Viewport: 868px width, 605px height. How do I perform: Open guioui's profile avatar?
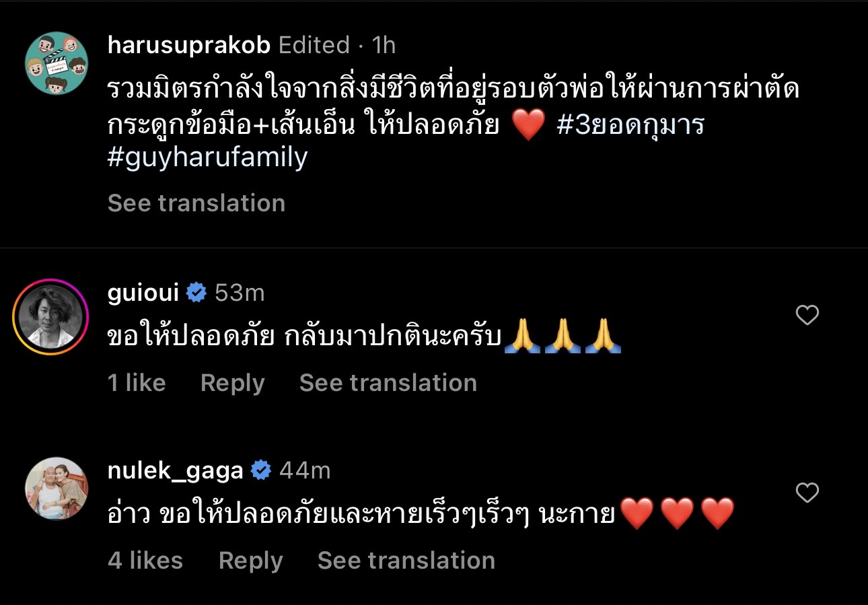50,316
